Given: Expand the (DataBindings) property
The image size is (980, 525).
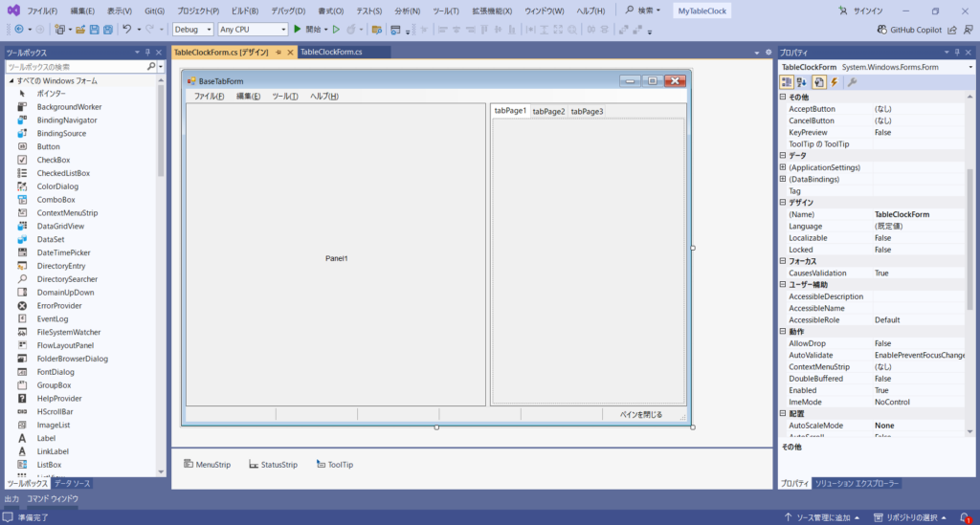Looking at the screenshot, I should tap(783, 179).
